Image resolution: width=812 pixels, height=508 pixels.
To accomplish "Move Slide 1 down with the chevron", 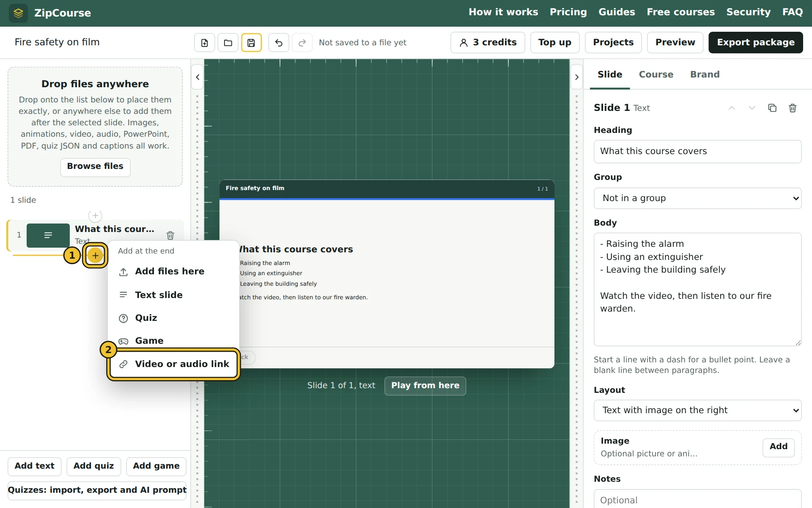I will point(752,108).
